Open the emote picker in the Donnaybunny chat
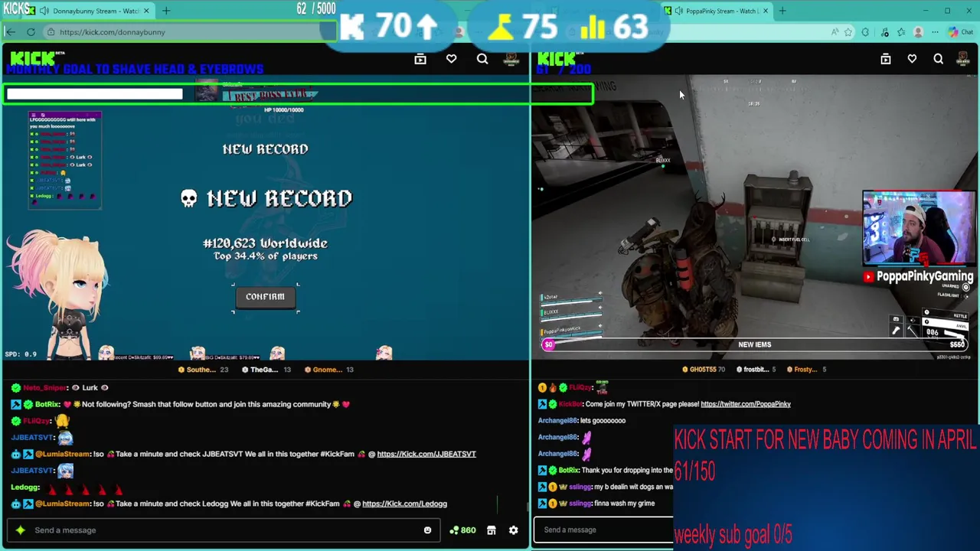The width and height of the screenshot is (980, 551). coord(427,530)
